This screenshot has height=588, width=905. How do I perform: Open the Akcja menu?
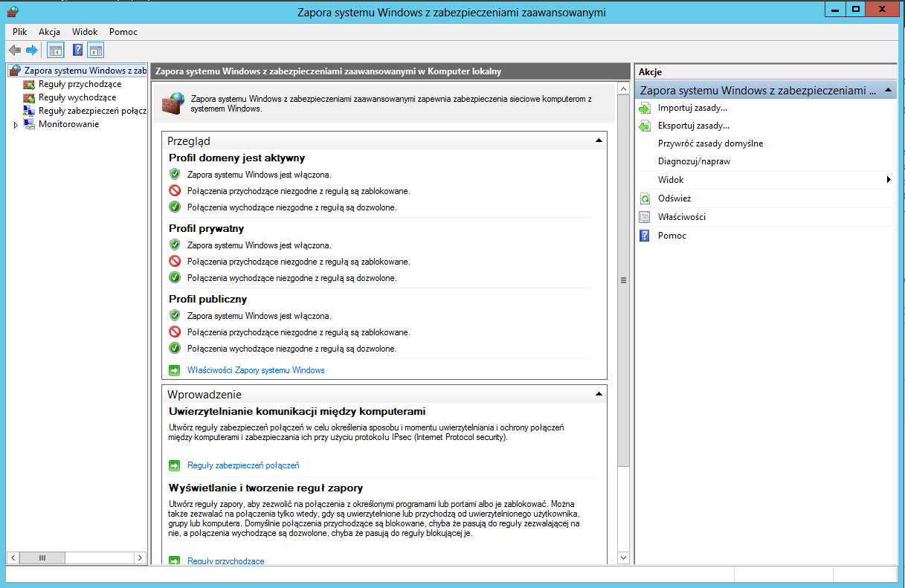[50, 32]
